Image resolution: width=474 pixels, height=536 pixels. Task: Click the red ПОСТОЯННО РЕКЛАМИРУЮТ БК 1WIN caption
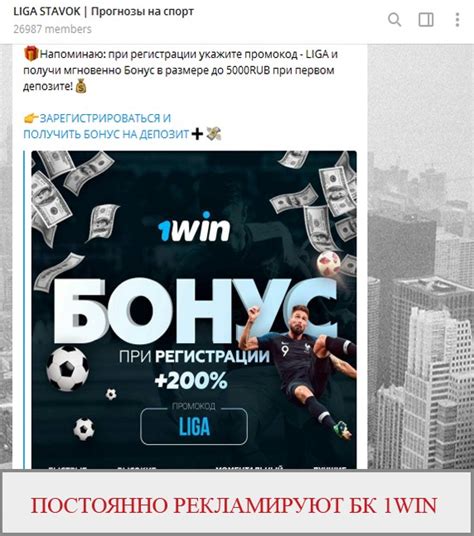coord(234,505)
